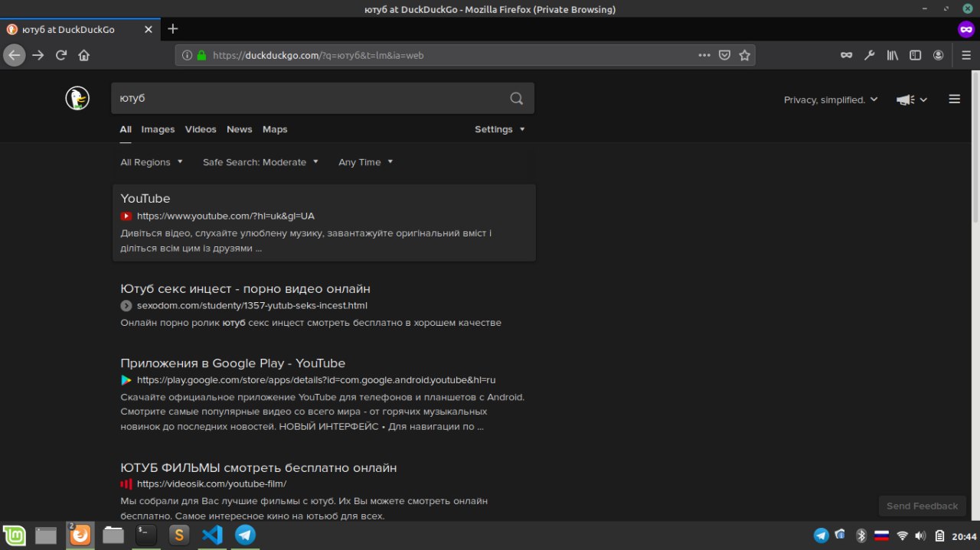Viewport: 980px width, 550px height.
Task: Open the Firefox Library icon
Action: pyautogui.click(x=892, y=55)
